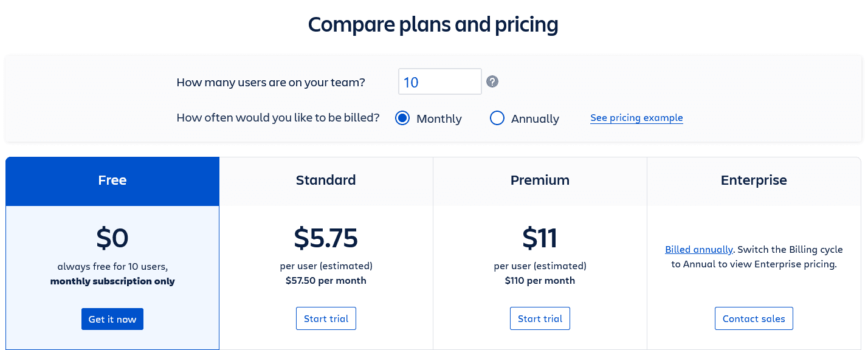Select the Annually billing radio button
868x350 pixels.
pos(497,118)
